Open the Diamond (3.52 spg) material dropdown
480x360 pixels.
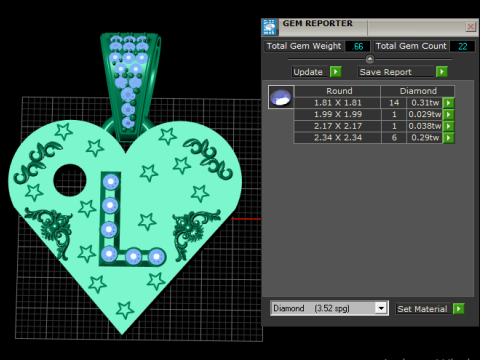(381, 308)
